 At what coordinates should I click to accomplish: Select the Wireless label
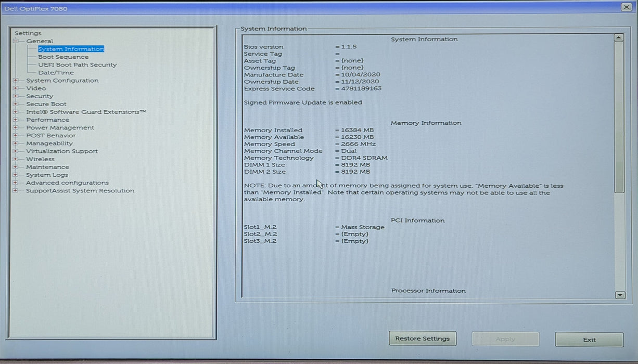click(40, 159)
